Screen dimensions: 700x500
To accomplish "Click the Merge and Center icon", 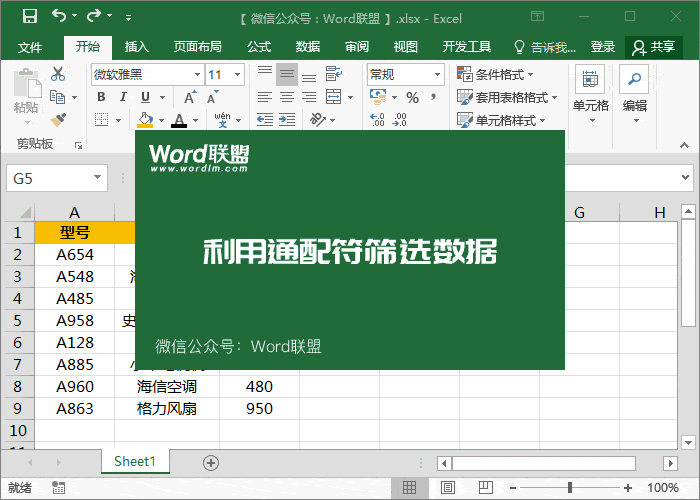I will point(333,97).
